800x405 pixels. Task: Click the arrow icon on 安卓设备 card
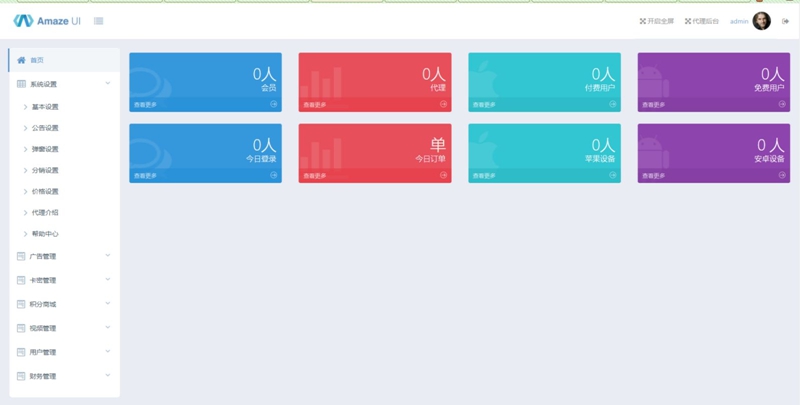(x=782, y=175)
